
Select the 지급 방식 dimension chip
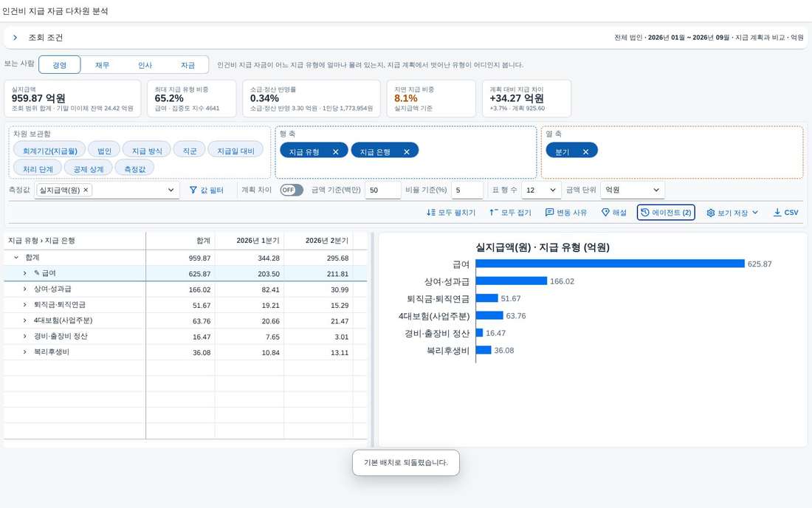(x=147, y=151)
